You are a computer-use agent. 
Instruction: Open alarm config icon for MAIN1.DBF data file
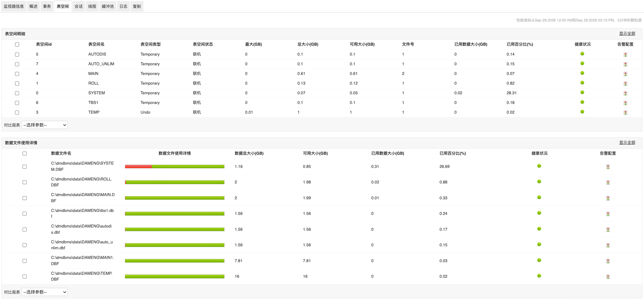(x=608, y=261)
